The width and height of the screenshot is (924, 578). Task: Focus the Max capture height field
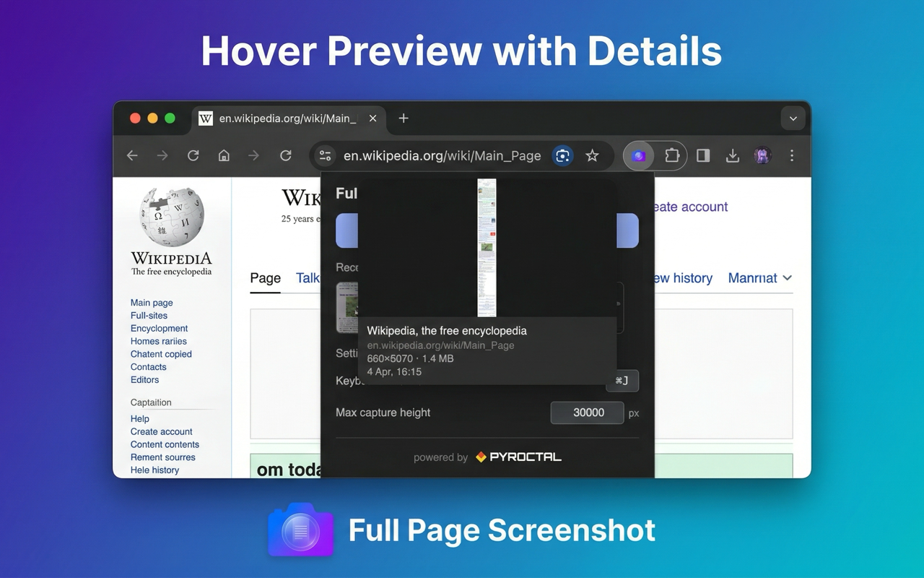point(588,413)
